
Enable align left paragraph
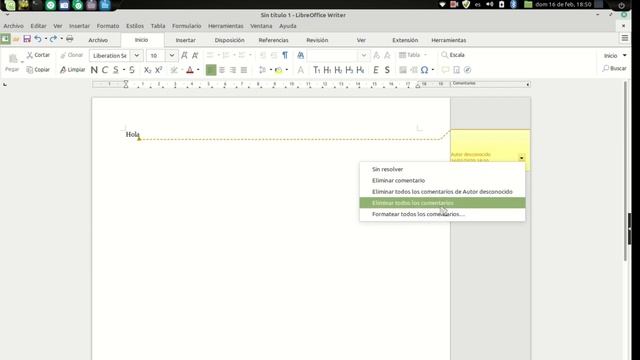tap(211, 70)
